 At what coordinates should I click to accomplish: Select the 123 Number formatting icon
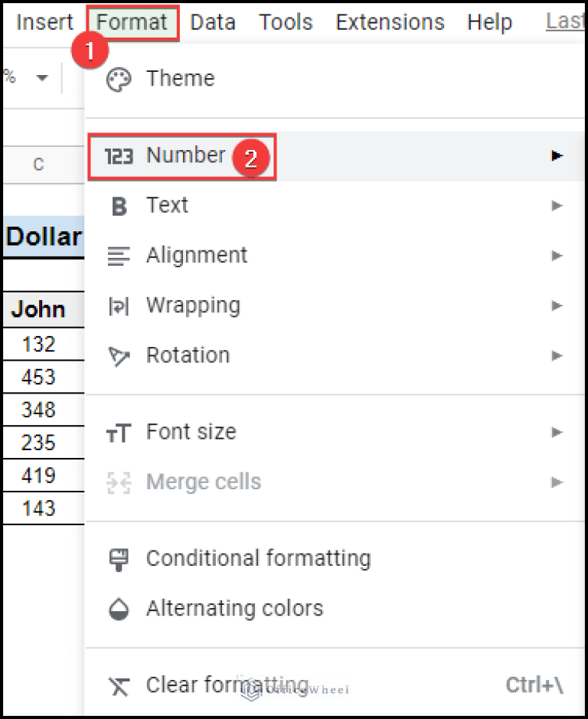pos(119,155)
